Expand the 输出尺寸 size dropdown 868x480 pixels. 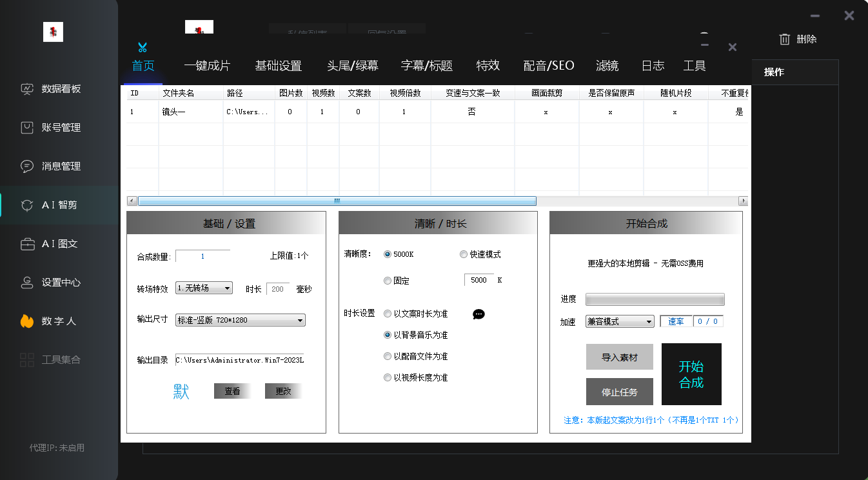[240, 320]
